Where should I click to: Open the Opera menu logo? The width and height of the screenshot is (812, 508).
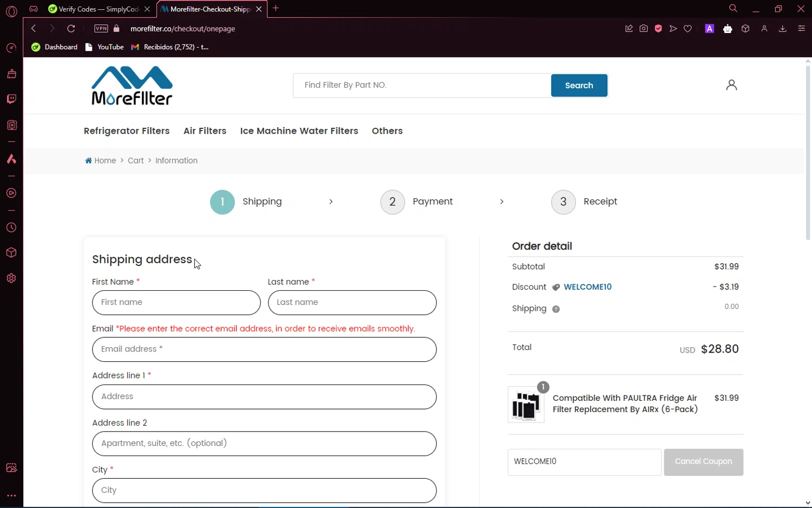click(x=11, y=11)
